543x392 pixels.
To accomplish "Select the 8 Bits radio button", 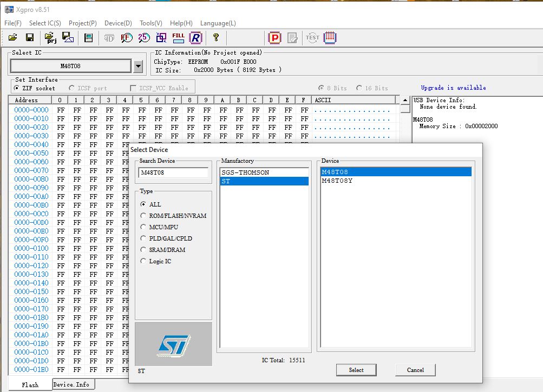I will tap(321, 88).
